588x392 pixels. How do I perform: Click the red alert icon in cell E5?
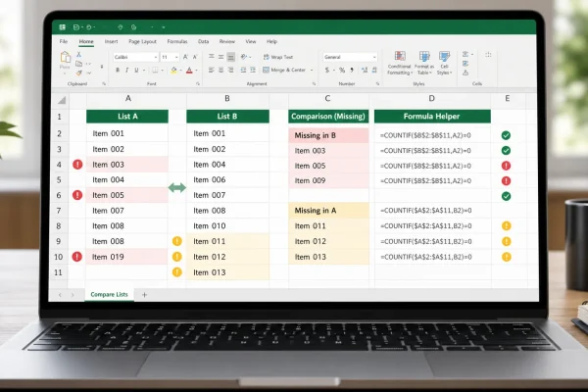coord(506,180)
